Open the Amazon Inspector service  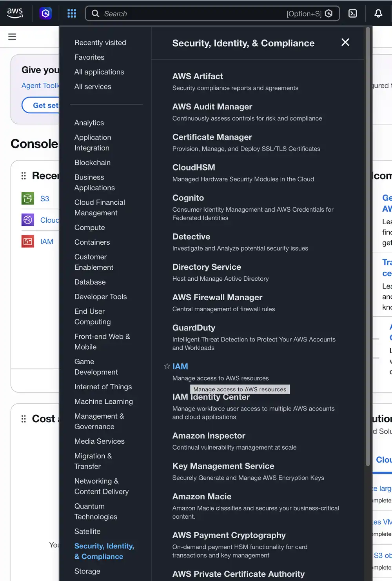[209, 436]
